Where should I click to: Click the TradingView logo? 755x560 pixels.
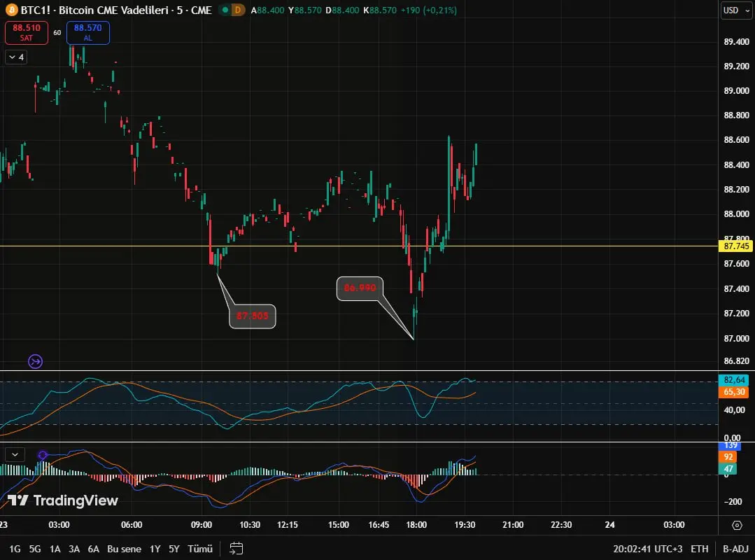[63, 500]
